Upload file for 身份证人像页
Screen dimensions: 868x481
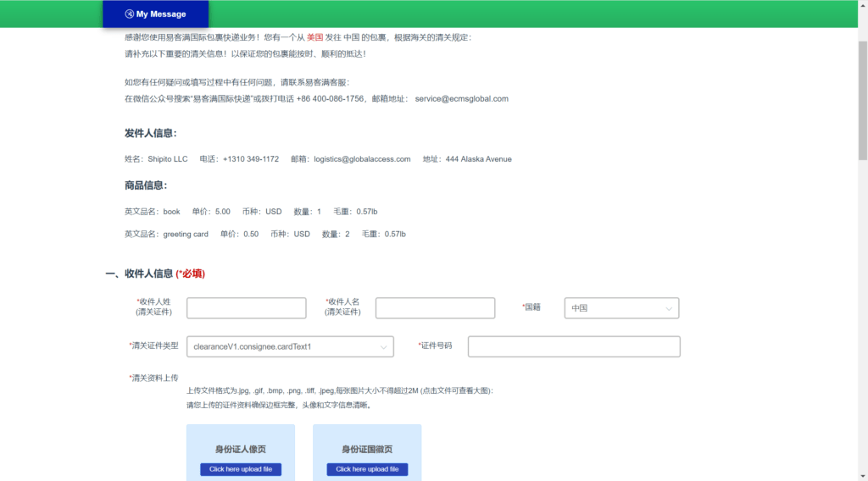point(241,469)
